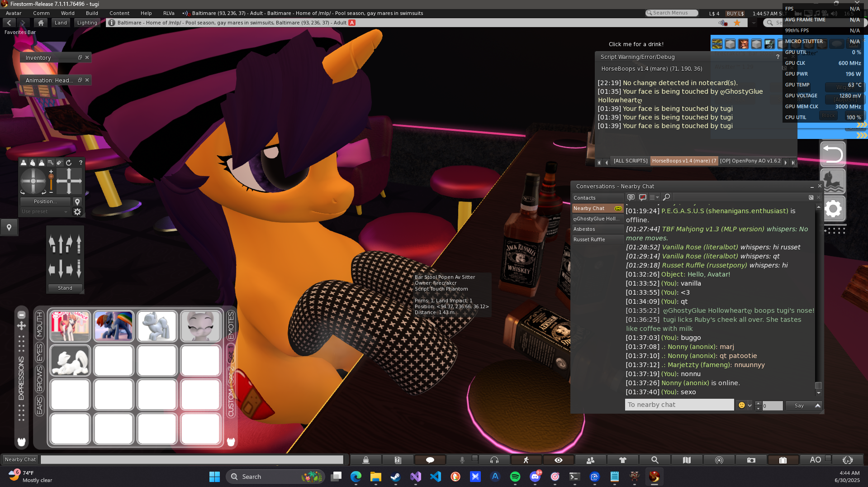The image size is (868, 487).
Task: Open the Russet Ruffle conversation
Action: [598, 239]
